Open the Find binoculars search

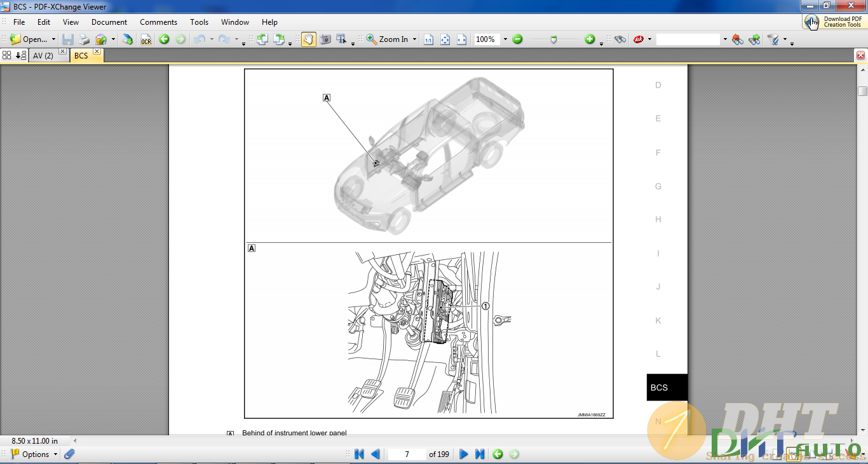coord(620,39)
